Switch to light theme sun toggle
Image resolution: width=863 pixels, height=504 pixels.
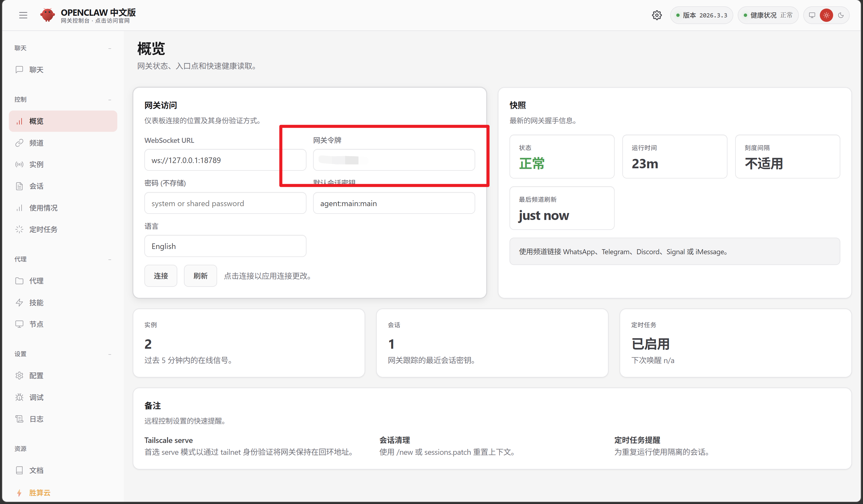826,15
